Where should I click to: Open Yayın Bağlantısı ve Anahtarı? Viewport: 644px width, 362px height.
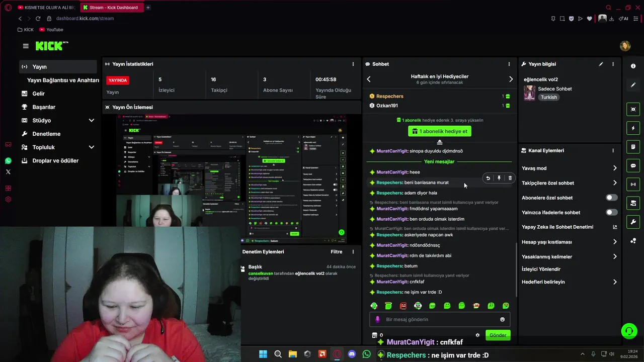63,80
